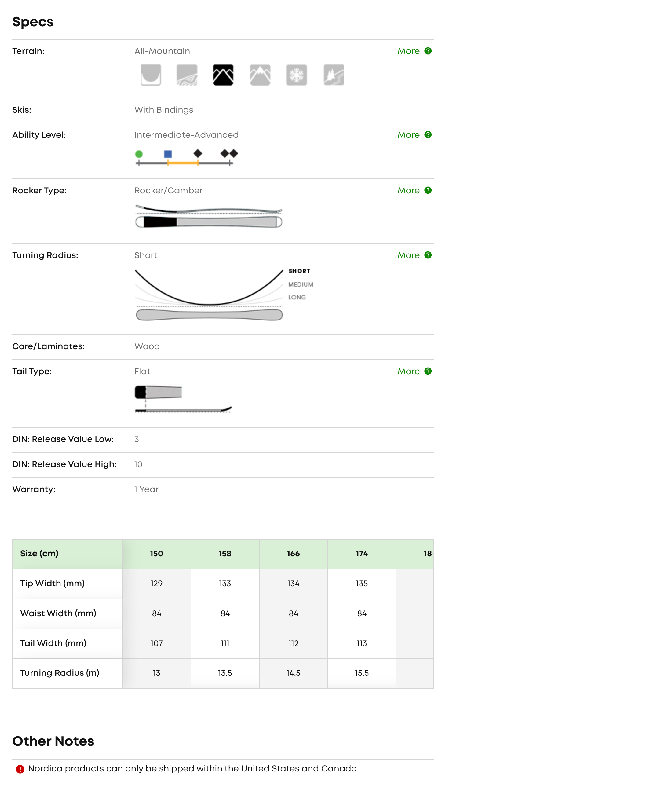Click the snow-capped big mountain terrain icon
The image size is (672, 787).
click(260, 75)
